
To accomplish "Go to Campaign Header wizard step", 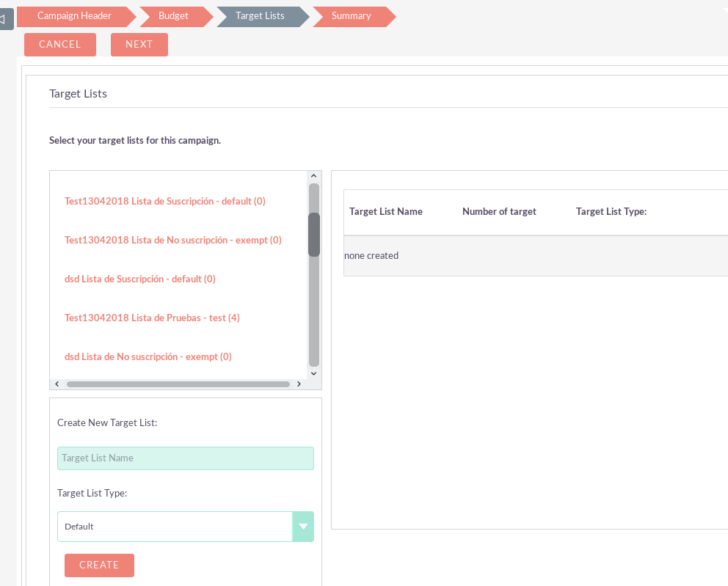I will tap(74, 16).
